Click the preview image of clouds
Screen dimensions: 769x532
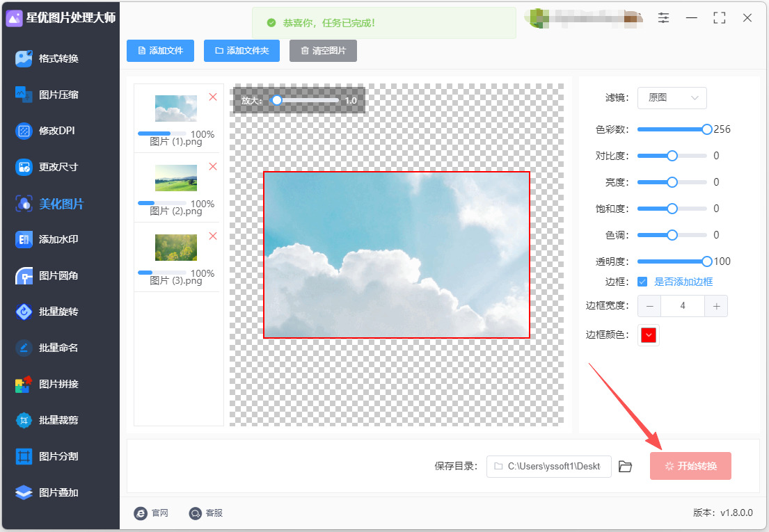coord(397,255)
